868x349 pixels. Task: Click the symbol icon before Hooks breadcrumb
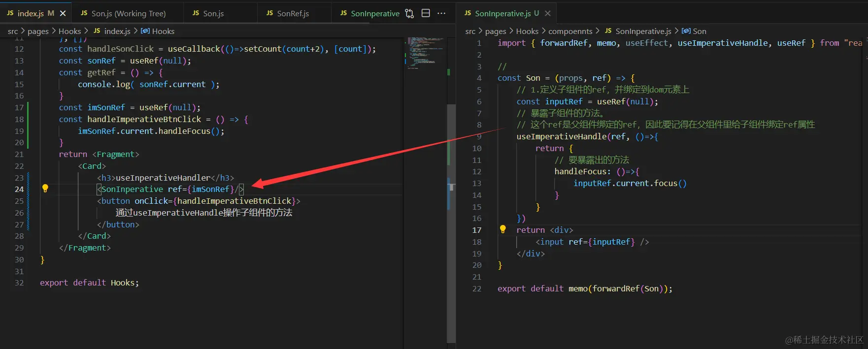click(x=145, y=31)
